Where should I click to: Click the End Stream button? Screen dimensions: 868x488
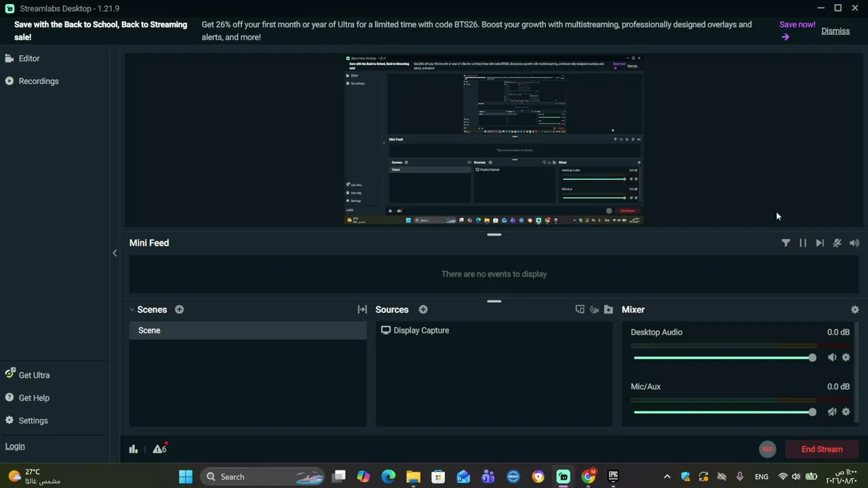click(x=822, y=449)
